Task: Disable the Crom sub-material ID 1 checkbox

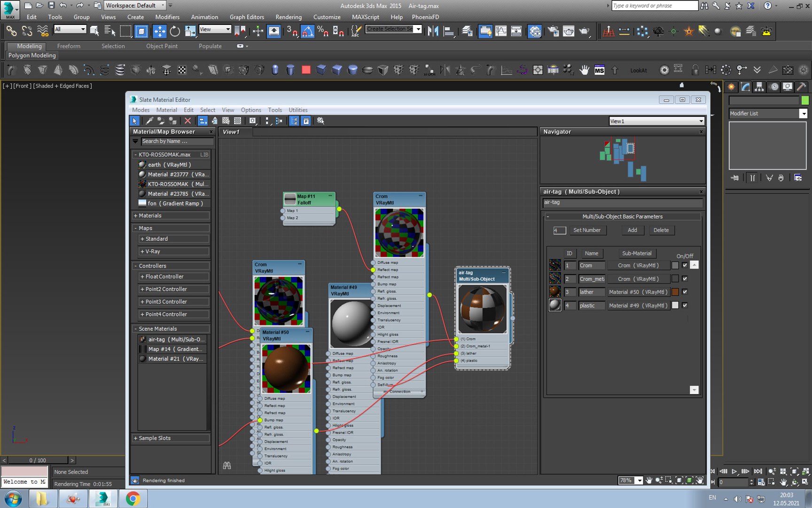Action: (x=685, y=265)
